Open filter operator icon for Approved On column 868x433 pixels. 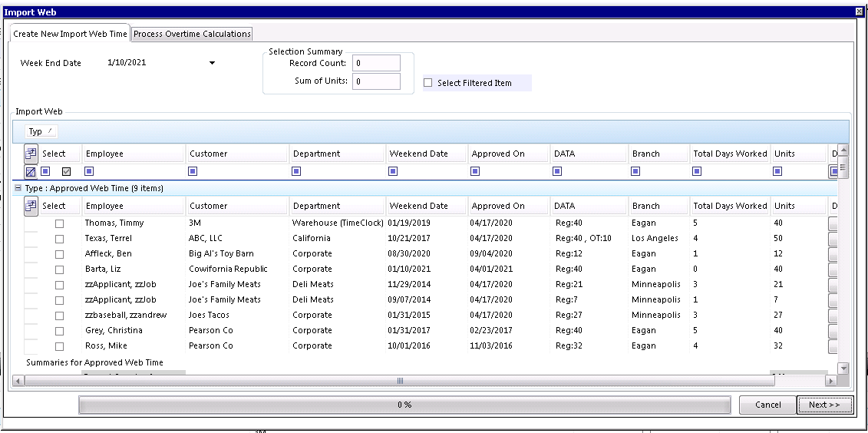point(475,172)
